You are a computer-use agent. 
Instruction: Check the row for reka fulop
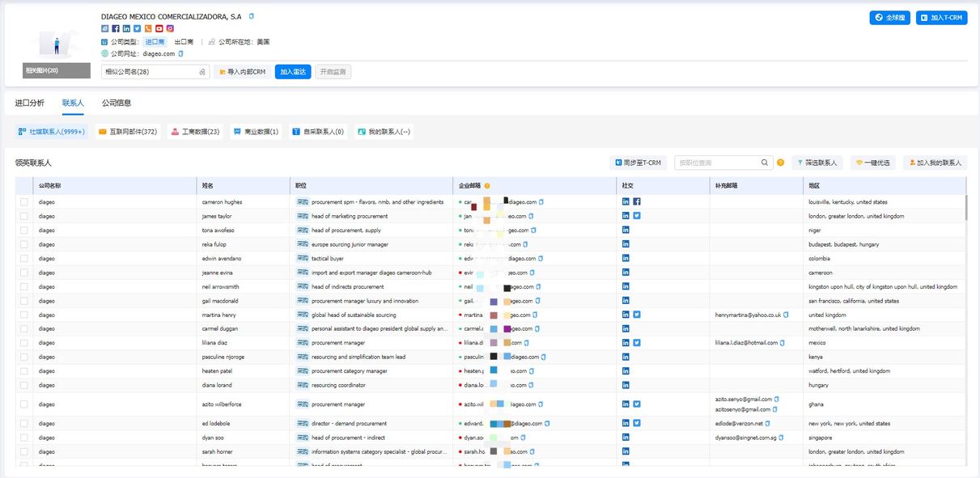click(24, 244)
